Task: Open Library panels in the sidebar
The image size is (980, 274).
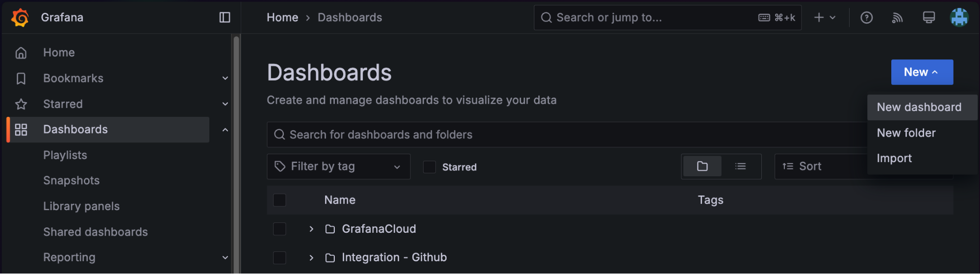Action: pos(81,206)
